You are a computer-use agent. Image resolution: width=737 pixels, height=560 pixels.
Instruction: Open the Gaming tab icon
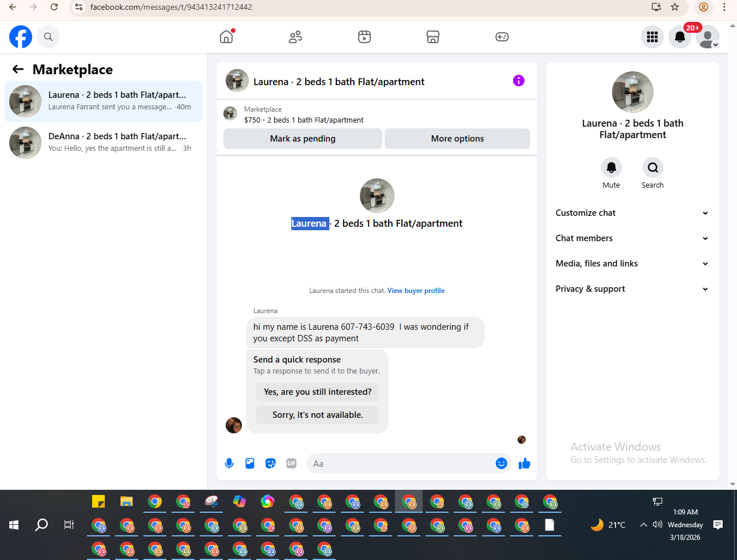(x=502, y=37)
